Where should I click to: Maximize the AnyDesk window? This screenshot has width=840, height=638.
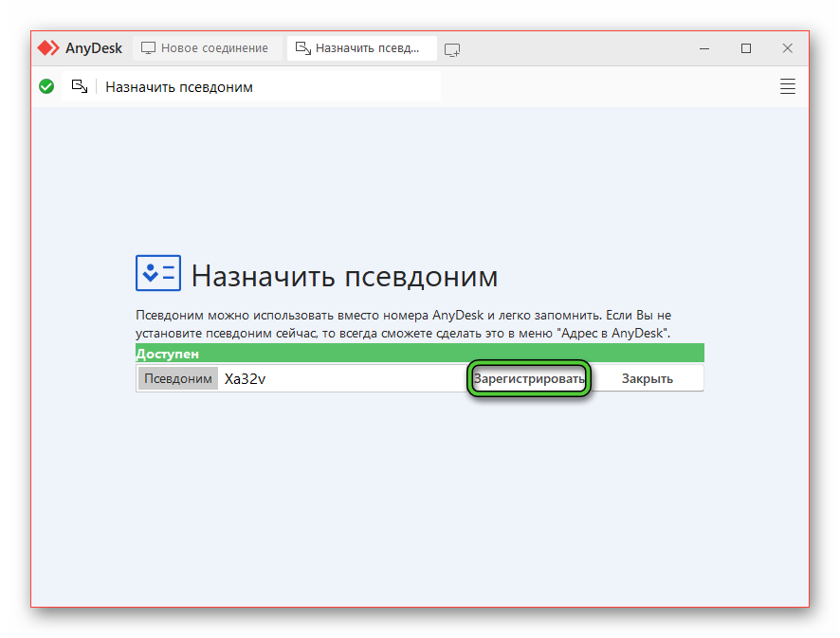tap(746, 48)
